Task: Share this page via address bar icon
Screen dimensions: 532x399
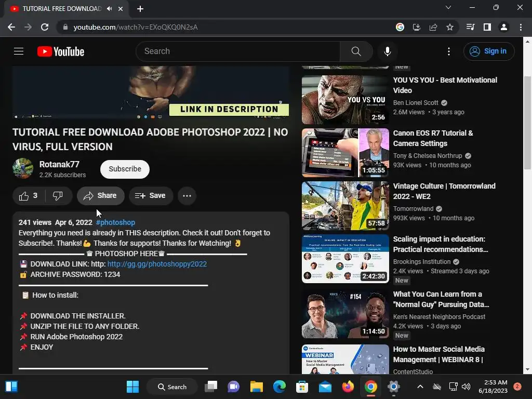Action: 433,27
